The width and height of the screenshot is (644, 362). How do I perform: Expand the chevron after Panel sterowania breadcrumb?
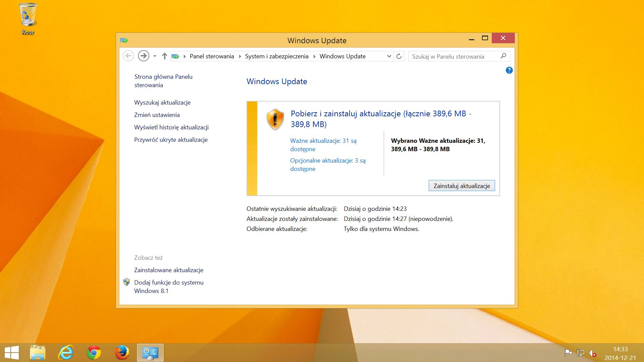tap(240, 56)
